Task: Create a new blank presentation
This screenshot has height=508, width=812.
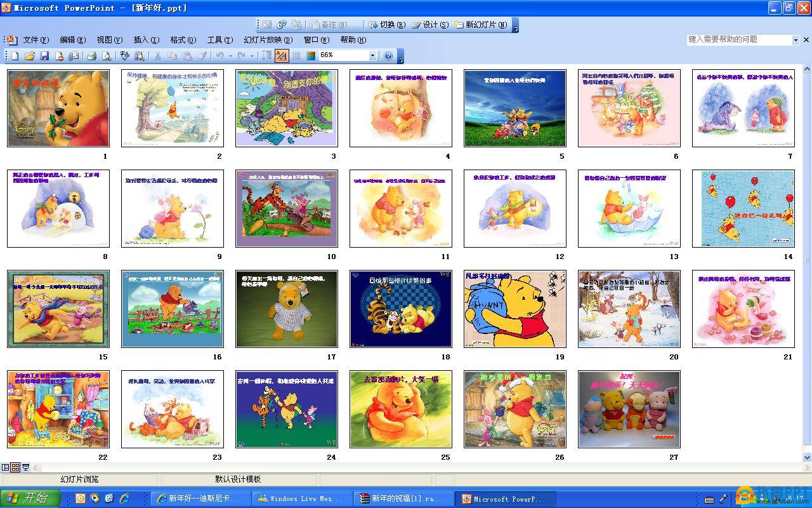Action: click(15, 56)
